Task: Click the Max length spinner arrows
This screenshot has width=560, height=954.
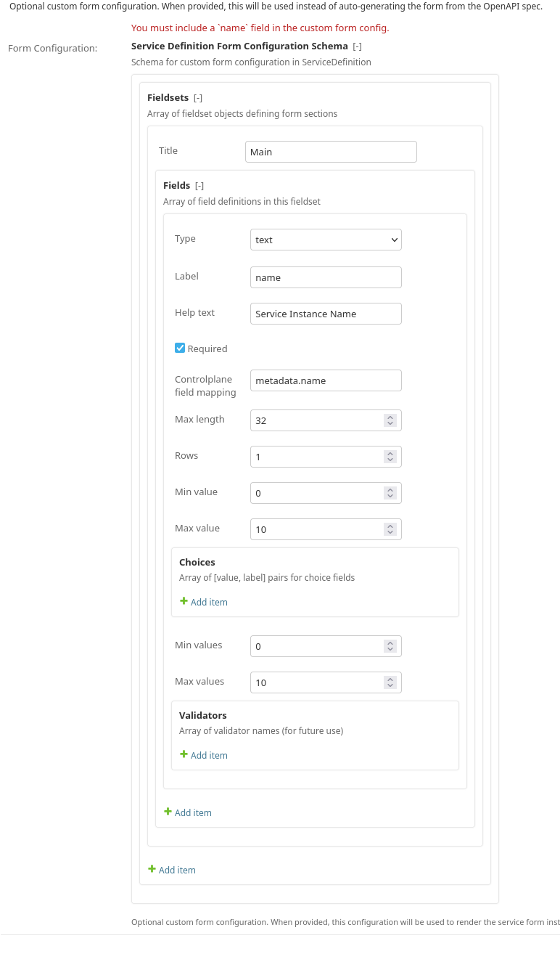Action: pos(390,420)
